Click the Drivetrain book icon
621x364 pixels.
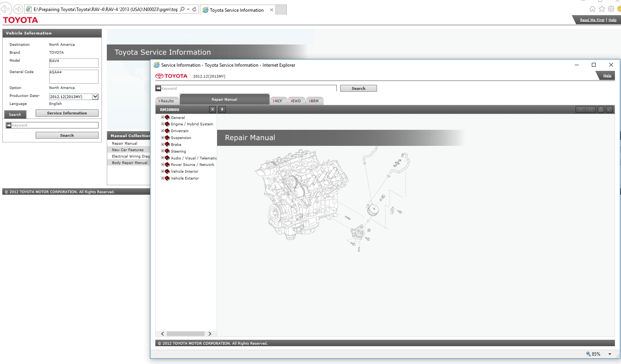[167, 131]
